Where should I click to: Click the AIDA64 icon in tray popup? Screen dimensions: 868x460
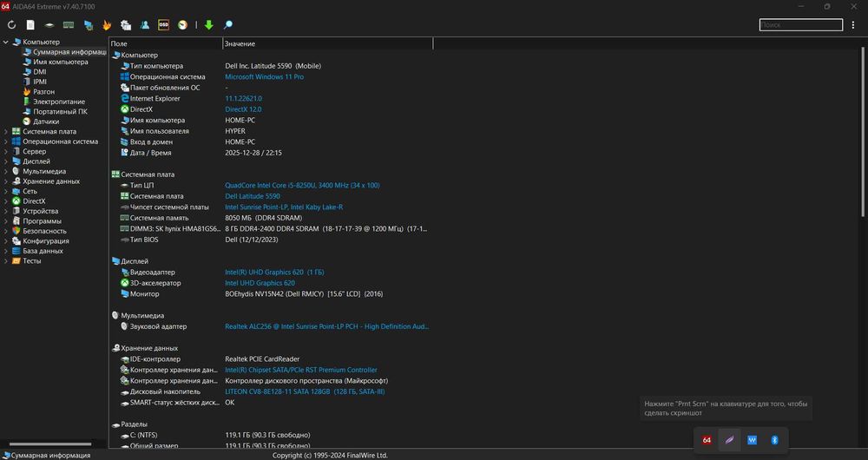pyautogui.click(x=707, y=440)
